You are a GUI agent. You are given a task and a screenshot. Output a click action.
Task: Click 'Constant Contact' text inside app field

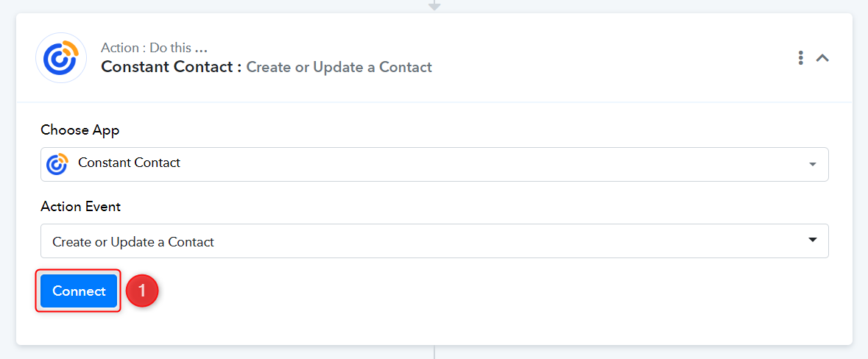click(129, 163)
